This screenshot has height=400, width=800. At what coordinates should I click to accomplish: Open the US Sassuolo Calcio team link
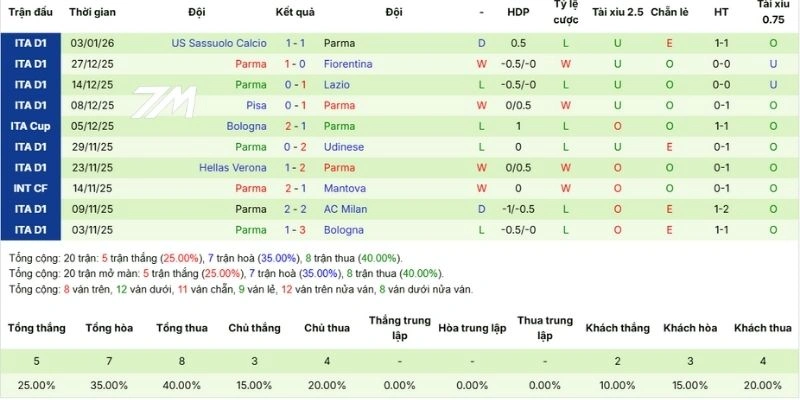pyautogui.click(x=219, y=43)
